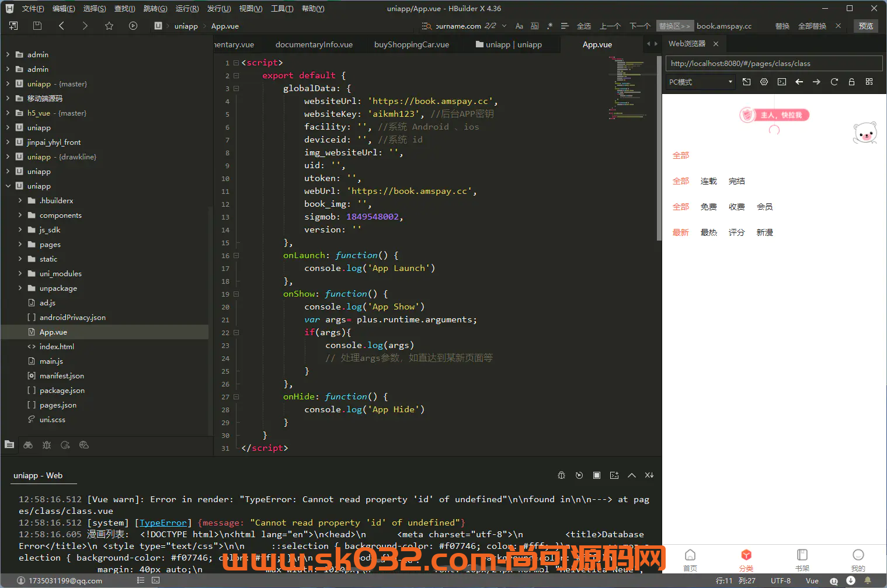887x588 pixels.
Task: Click notification bell in status bar
Action: coord(868,580)
